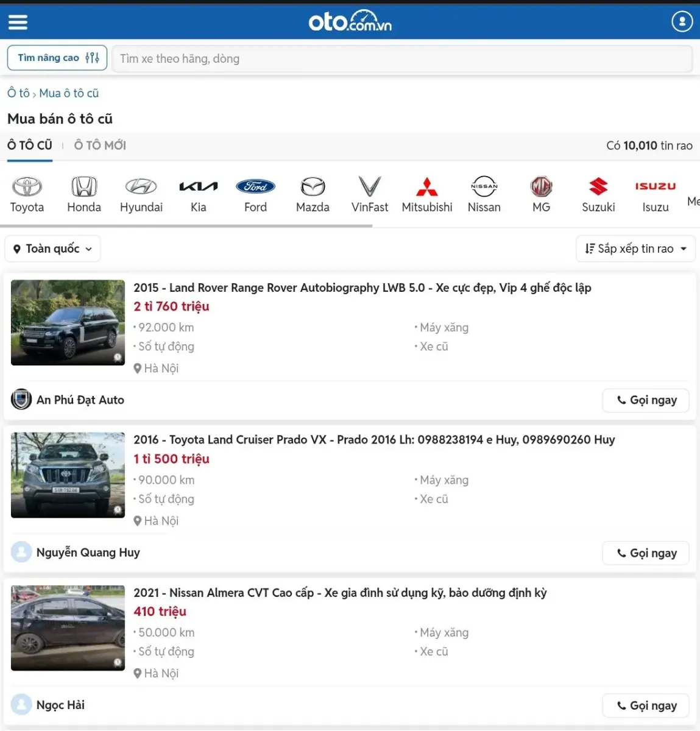The image size is (700, 731).
Task: Select the Ô TÔ CŨ tab
Action: [x=29, y=145]
